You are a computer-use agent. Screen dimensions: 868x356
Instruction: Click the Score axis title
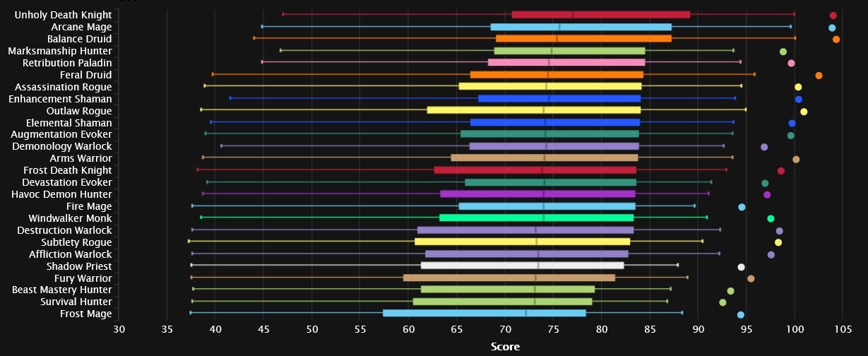click(x=505, y=347)
